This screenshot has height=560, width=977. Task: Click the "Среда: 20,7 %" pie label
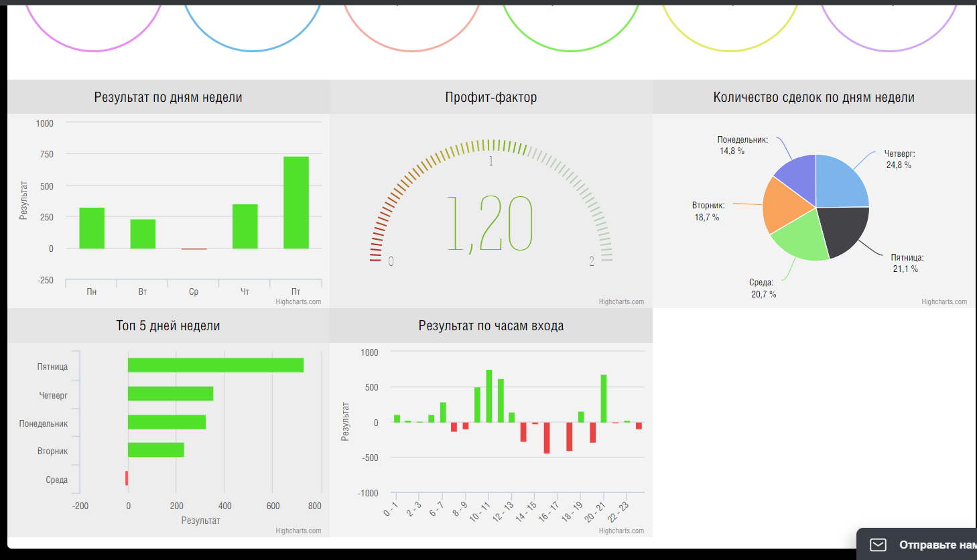click(763, 288)
